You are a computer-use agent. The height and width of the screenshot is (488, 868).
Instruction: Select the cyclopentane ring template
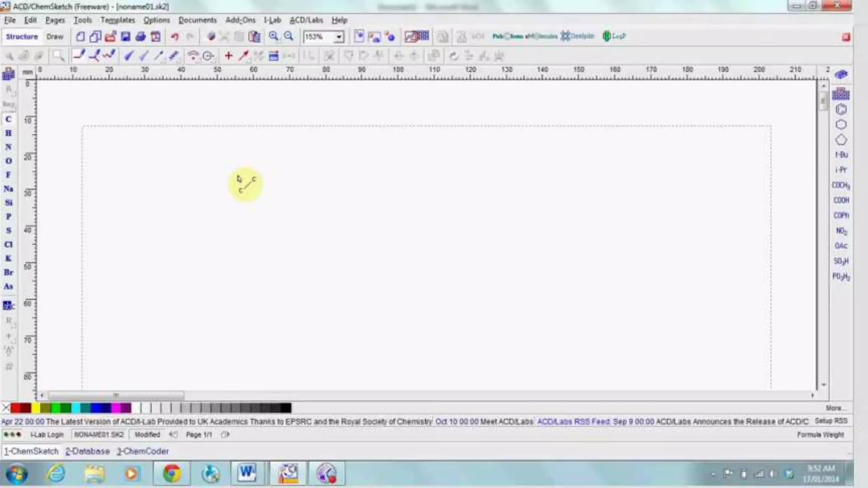841,140
